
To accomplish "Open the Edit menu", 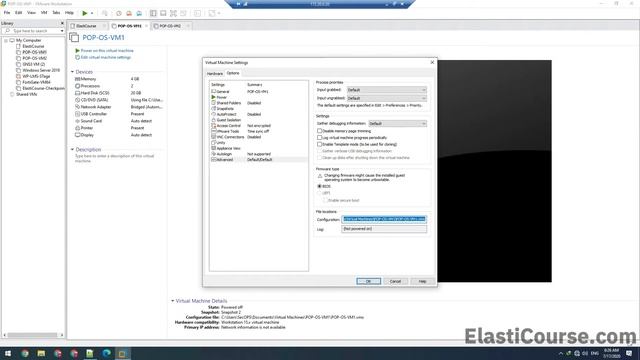I will (19, 13).
